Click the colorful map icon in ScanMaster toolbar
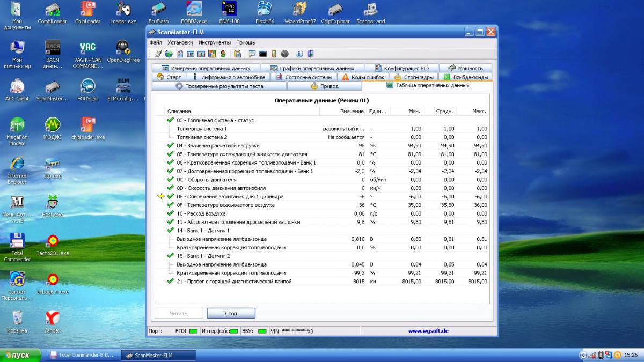This screenshot has height=362, width=644. [x=212, y=54]
